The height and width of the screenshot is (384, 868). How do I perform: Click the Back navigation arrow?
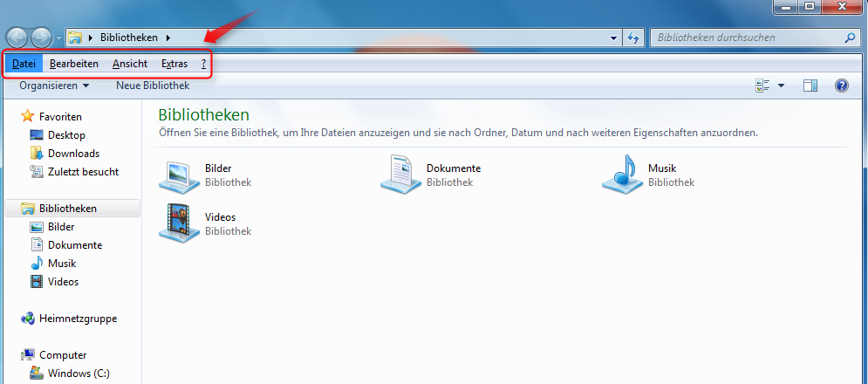pos(17,38)
